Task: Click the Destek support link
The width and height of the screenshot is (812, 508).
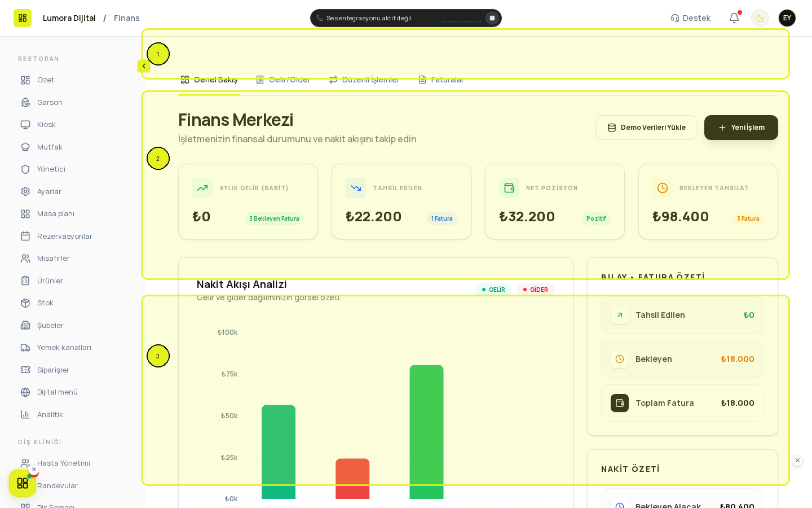Action: click(690, 18)
